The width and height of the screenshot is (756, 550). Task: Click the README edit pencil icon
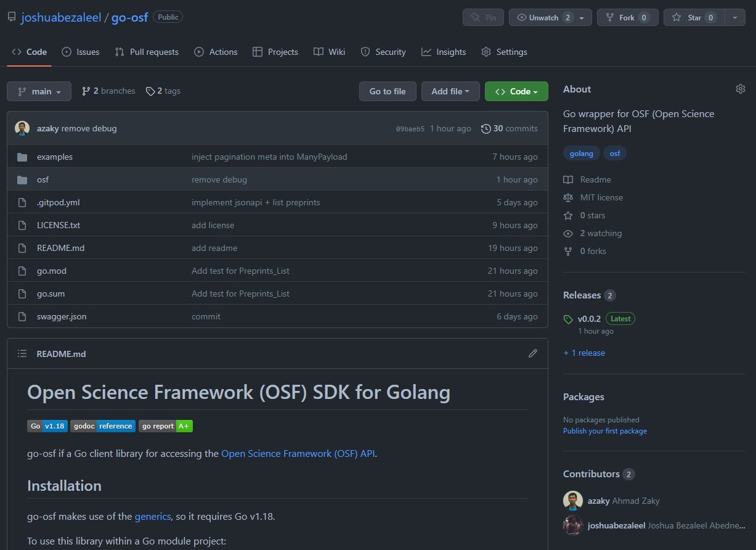[x=533, y=353]
